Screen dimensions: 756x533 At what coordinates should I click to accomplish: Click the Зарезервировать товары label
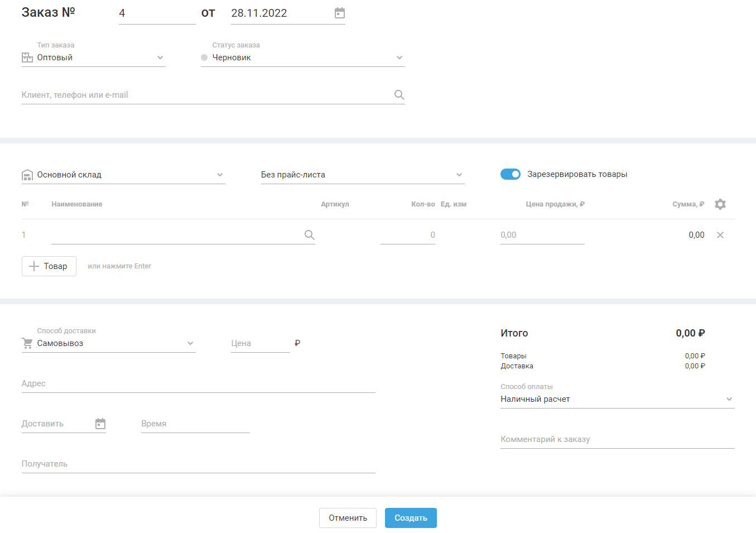[x=577, y=174]
